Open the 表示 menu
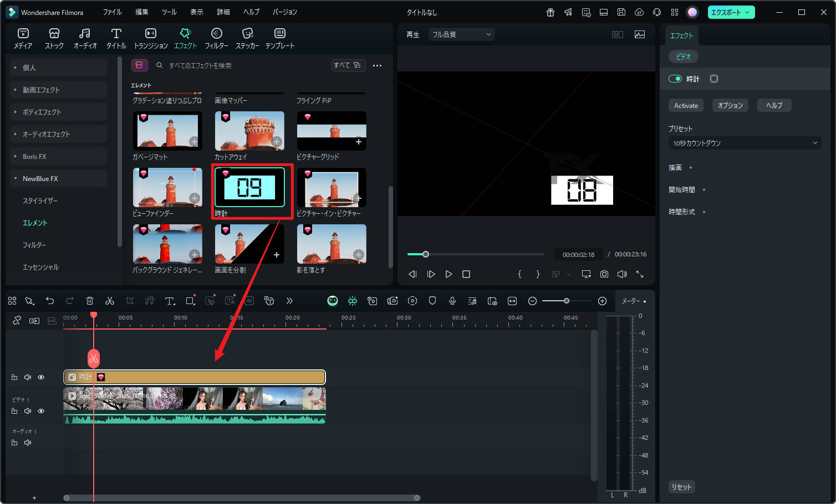 (x=197, y=12)
